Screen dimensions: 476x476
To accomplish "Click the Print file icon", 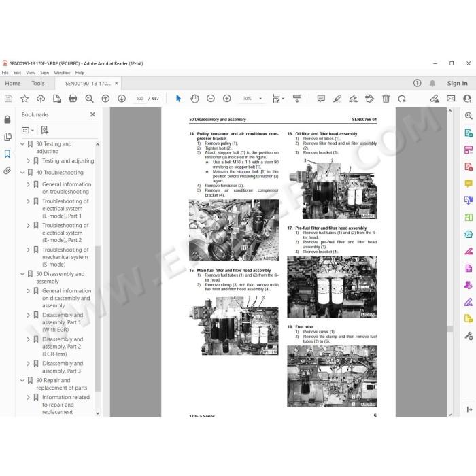I will point(73,99).
